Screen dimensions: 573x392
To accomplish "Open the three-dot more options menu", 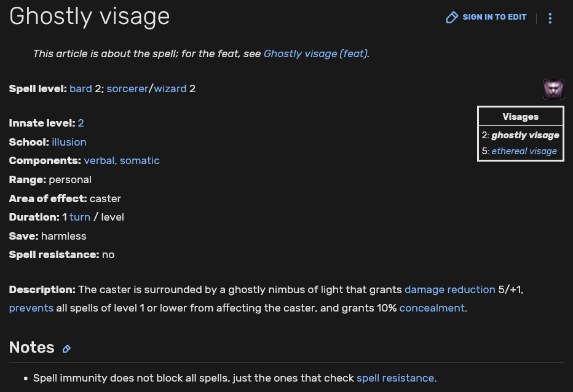I will (x=550, y=18).
